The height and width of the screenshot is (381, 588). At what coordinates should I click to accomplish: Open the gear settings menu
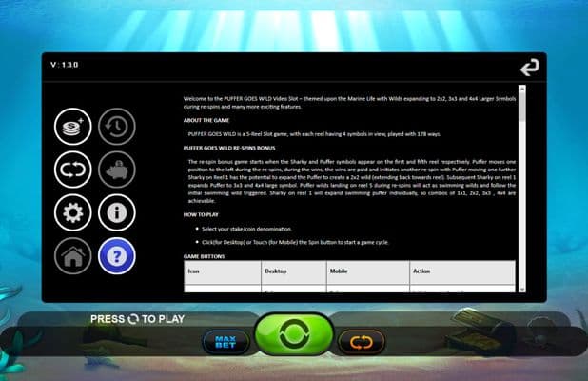click(x=73, y=211)
